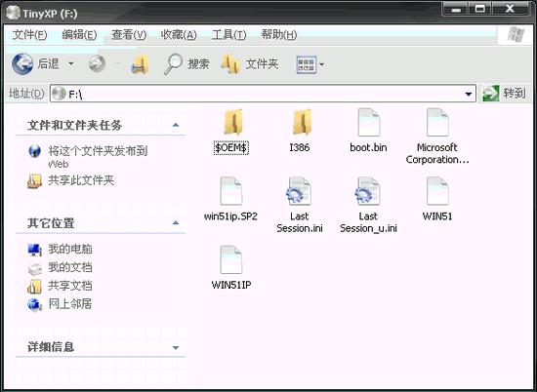This screenshot has height=392, width=537.
Task: Open the Back history dropdown arrow
Action: [71, 63]
